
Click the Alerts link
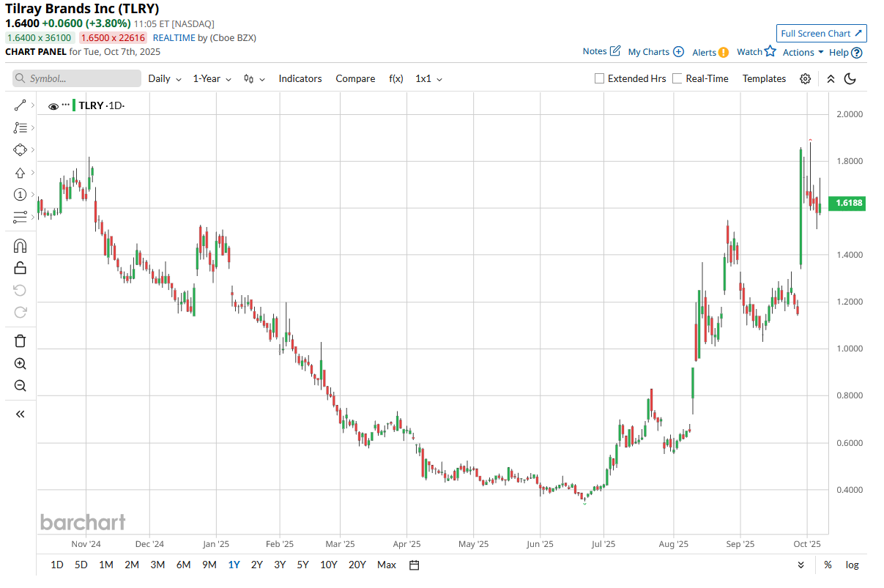(704, 52)
